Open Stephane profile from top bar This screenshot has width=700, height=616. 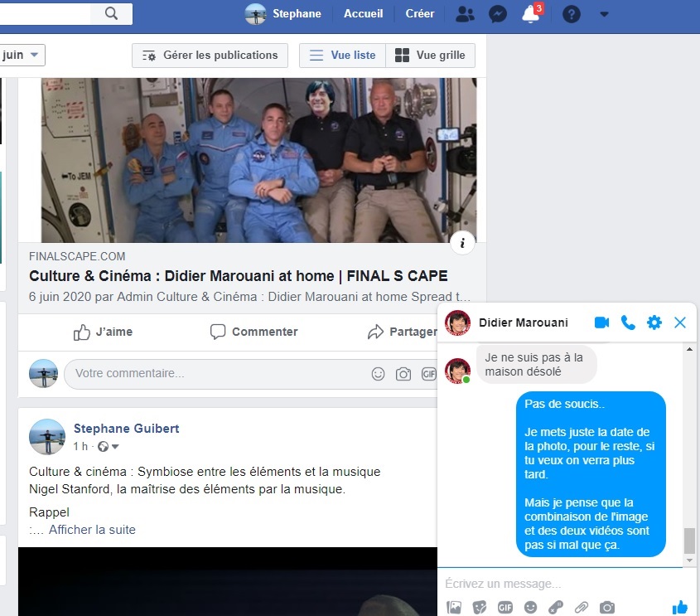pos(283,14)
